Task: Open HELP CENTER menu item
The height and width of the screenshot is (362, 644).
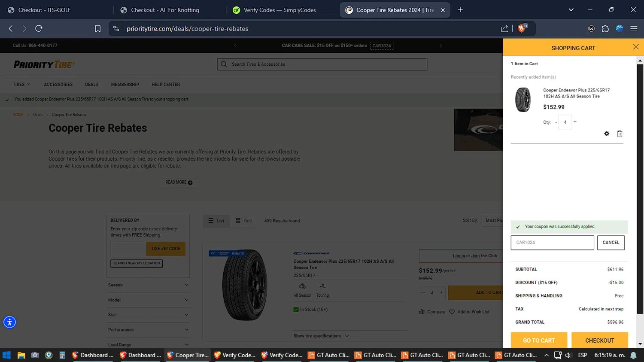Action: pyautogui.click(x=166, y=85)
